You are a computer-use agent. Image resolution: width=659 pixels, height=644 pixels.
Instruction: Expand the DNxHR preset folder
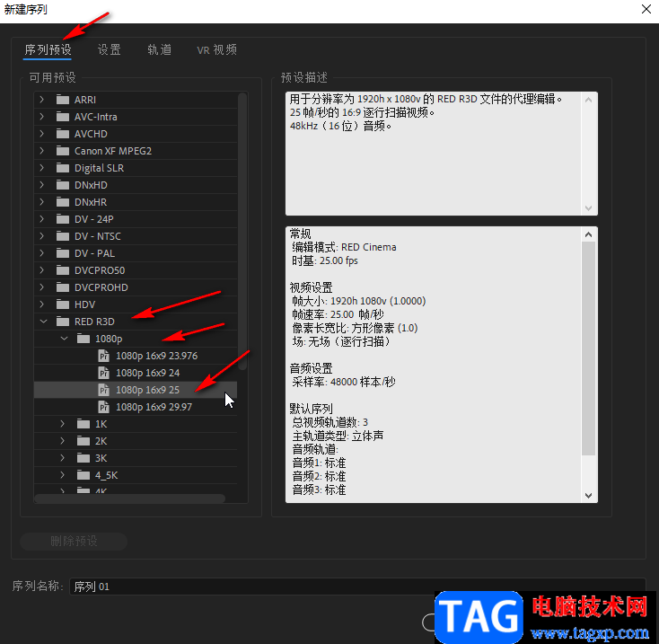pyautogui.click(x=41, y=202)
